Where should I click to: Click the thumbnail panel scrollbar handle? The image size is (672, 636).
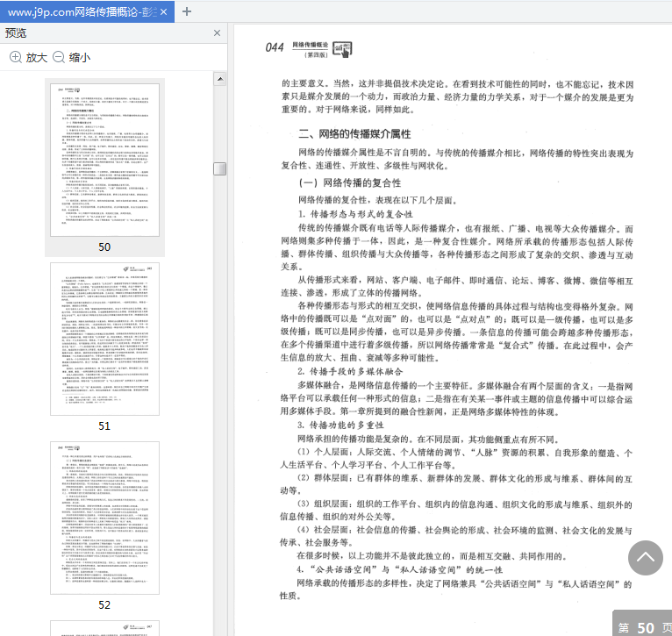(x=220, y=168)
